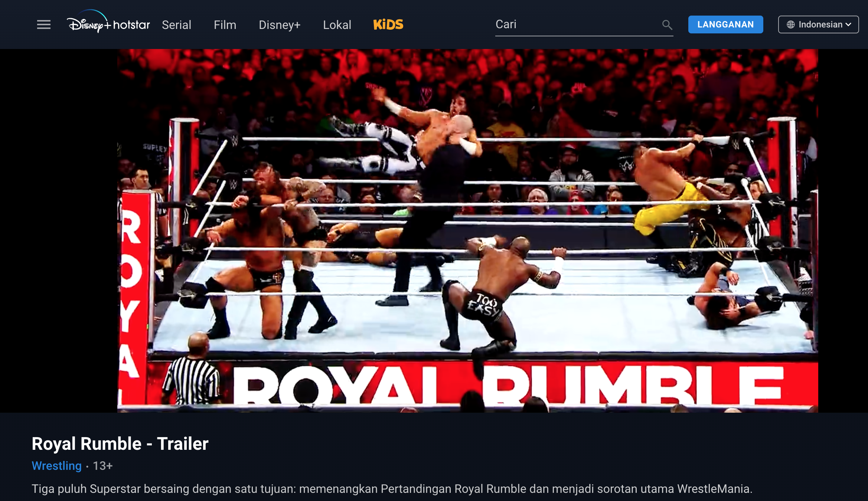Click the Royal Rumble - Trailer title
868x501 pixels.
[x=120, y=444]
